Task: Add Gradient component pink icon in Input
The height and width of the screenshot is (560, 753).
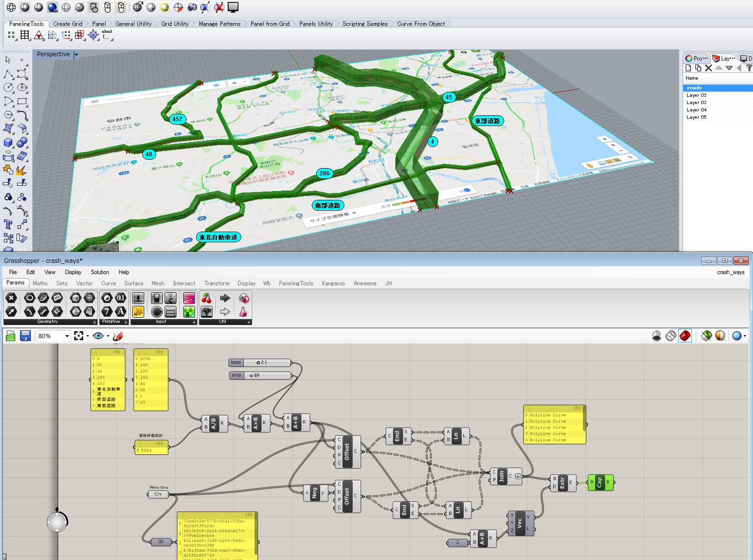Action: (x=189, y=298)
